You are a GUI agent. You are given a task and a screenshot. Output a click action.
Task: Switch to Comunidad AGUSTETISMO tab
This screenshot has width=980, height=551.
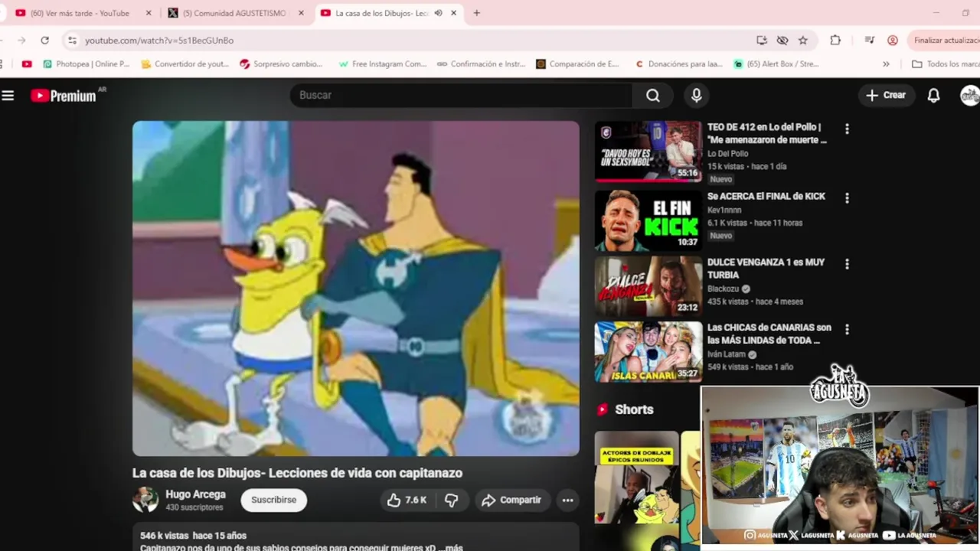click(234, 13)
